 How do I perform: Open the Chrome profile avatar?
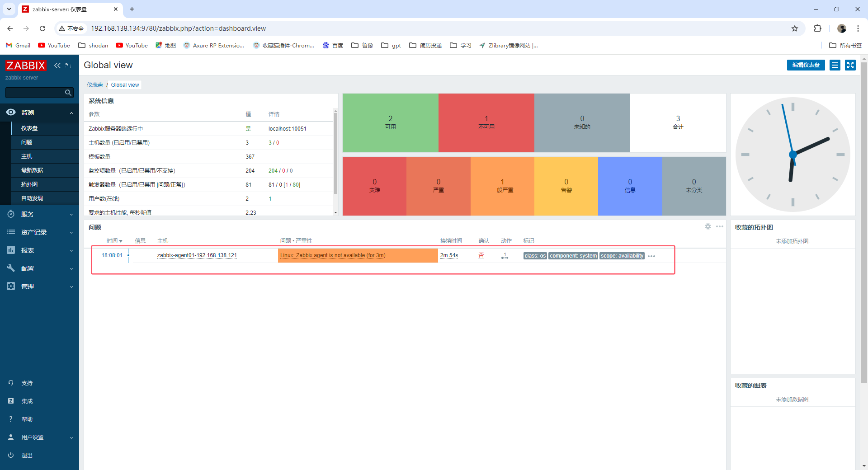tap(842, 28)
